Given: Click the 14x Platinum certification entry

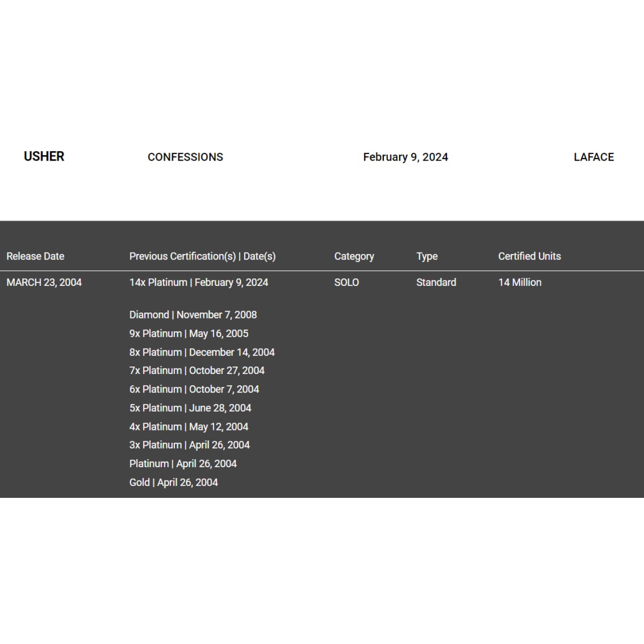Looking at the screenshot, I should pyautogui.click(x=199, y=282).
